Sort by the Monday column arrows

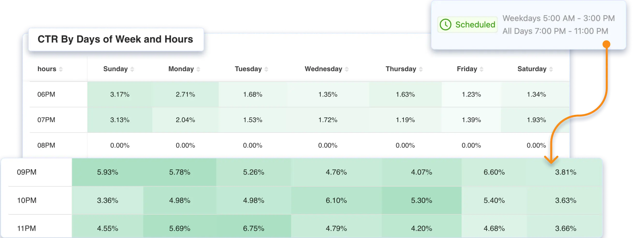point(198,69)
